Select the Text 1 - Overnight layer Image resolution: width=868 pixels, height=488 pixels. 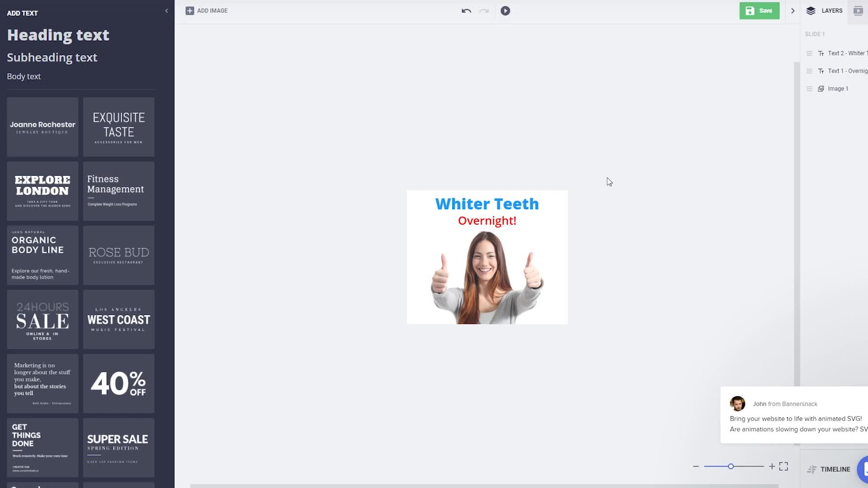(846, 71)
